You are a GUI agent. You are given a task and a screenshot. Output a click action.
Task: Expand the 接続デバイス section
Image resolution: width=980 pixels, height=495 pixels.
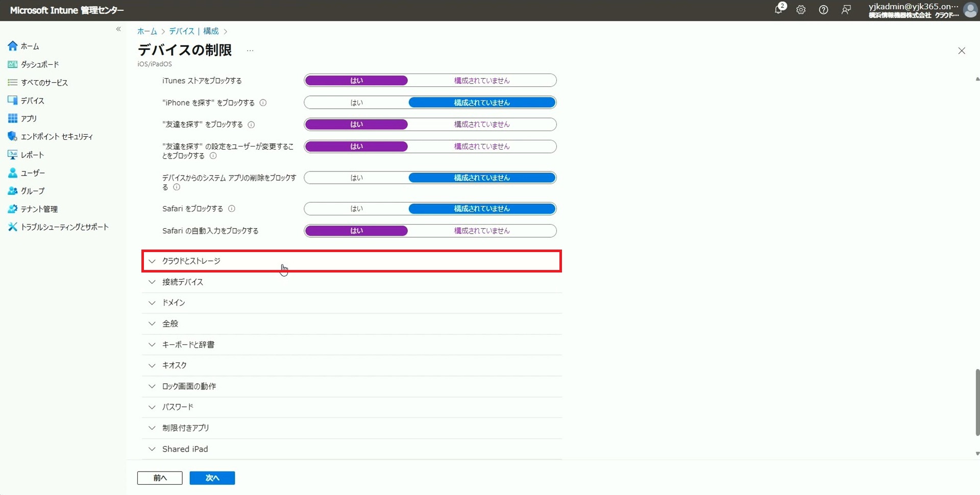click(x=183, y=282)
